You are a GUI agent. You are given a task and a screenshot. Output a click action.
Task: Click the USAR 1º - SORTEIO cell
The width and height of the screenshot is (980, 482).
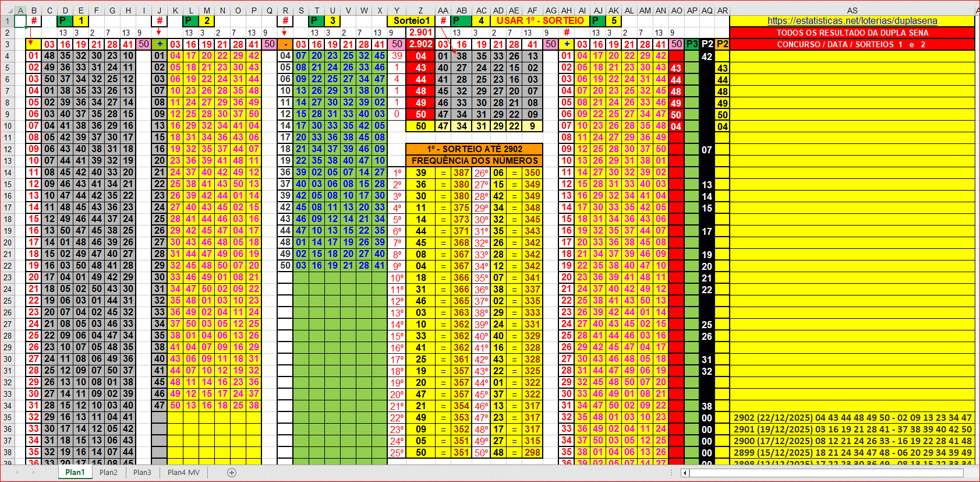tap(540, 21)
